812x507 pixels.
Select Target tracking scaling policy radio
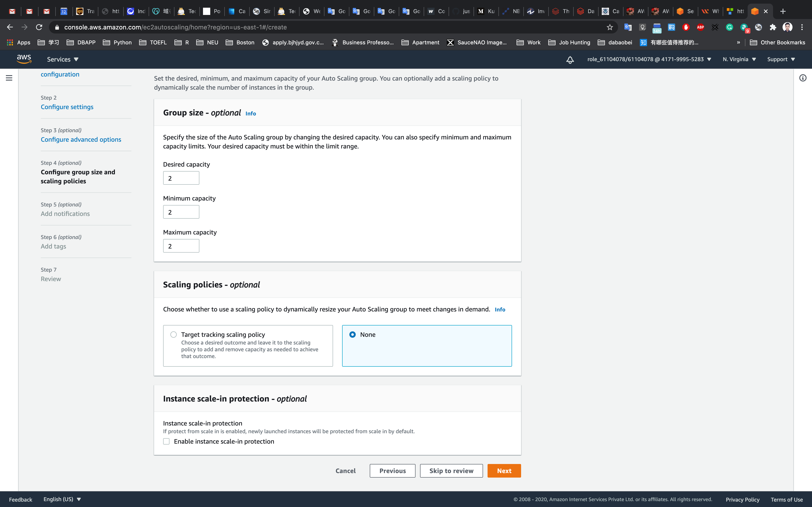(x=174, y=334)
